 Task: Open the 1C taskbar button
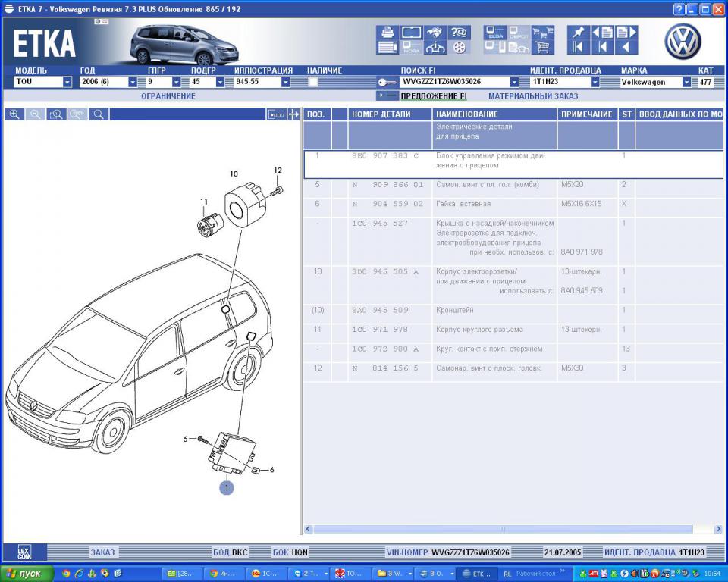tap(266, 574)
